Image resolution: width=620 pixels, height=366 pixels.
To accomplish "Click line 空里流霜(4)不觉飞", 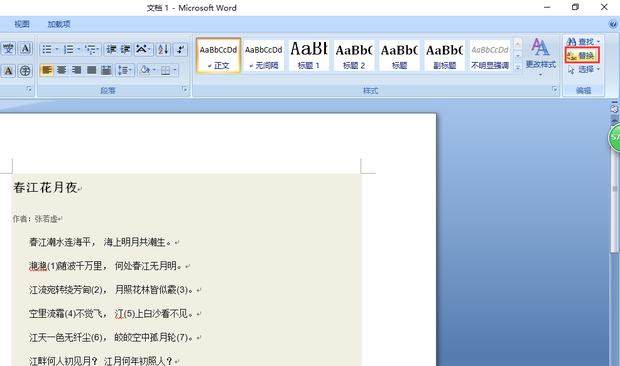I will click(65, 314).
